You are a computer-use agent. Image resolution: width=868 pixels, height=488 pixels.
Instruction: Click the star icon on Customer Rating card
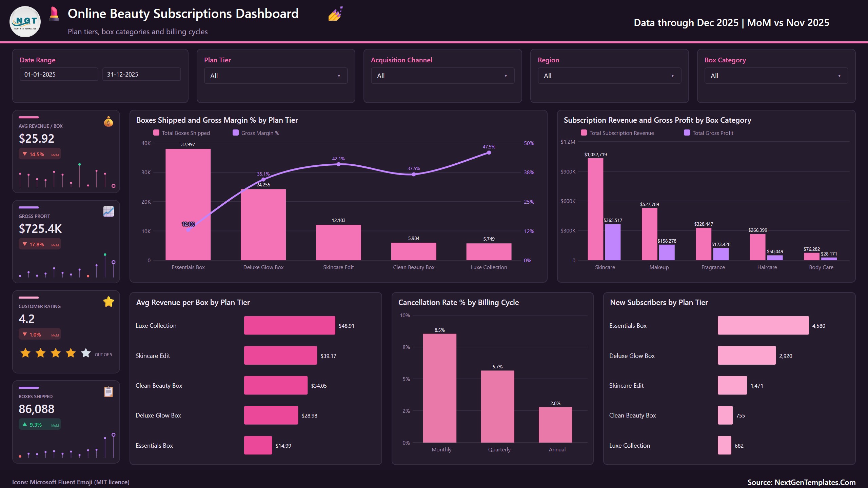(108, 302)
